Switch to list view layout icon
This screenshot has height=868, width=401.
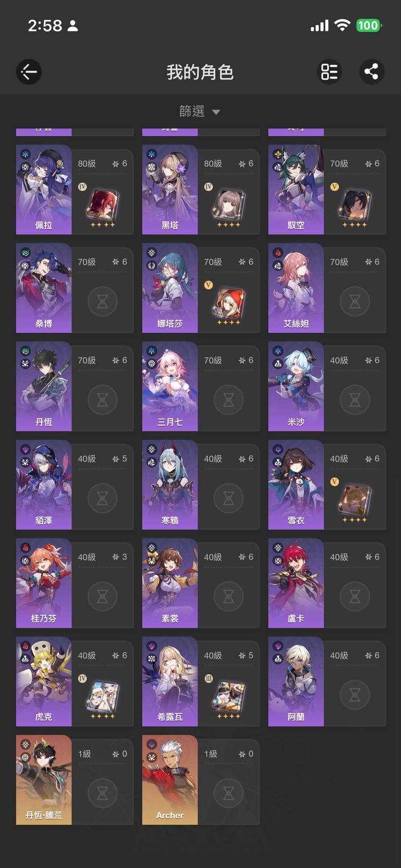329,72
